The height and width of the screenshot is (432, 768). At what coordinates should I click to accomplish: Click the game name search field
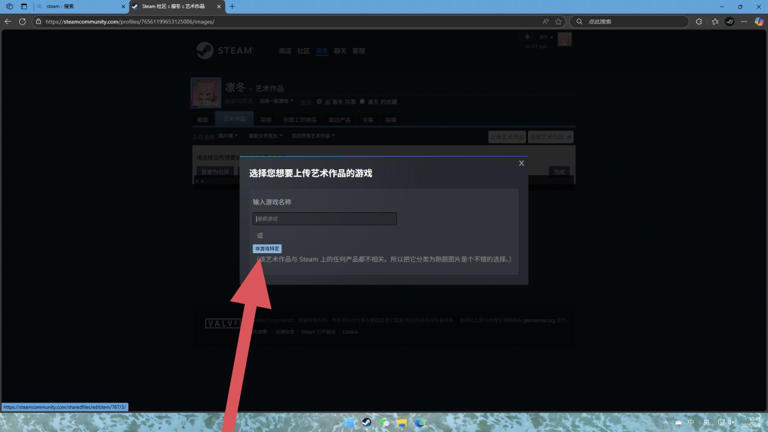pyautogui.click(x=324, y=218)
